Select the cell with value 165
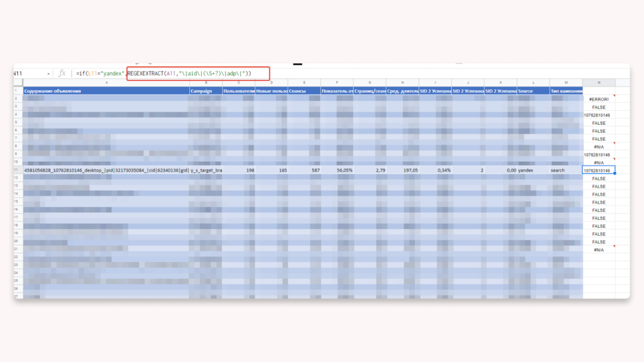This screenshot has width=644, height=362. point(271,171)
